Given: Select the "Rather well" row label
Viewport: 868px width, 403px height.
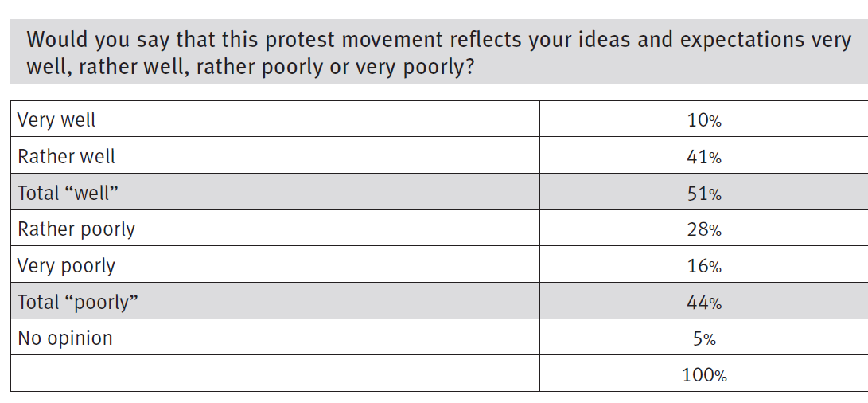Looking at the screenshot, I should coord(66,157).
